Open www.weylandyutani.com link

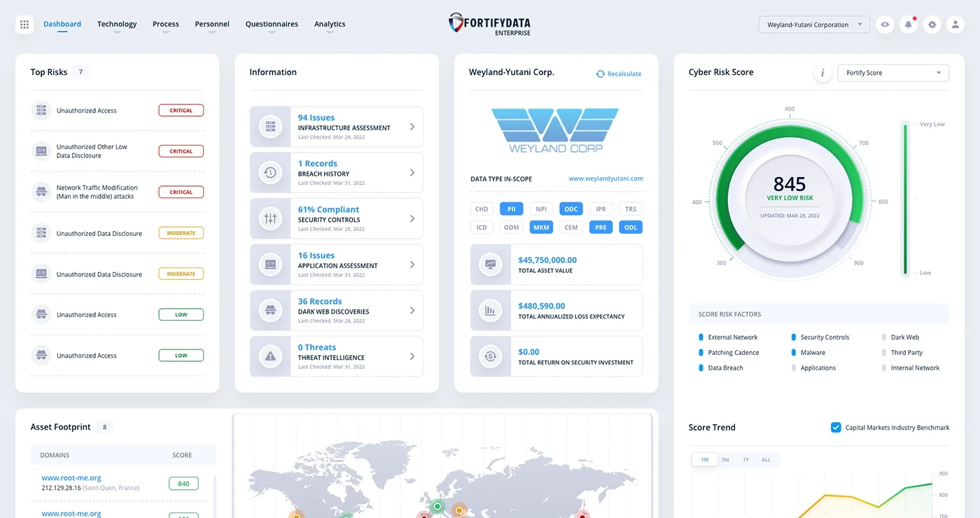coord(605,178)
